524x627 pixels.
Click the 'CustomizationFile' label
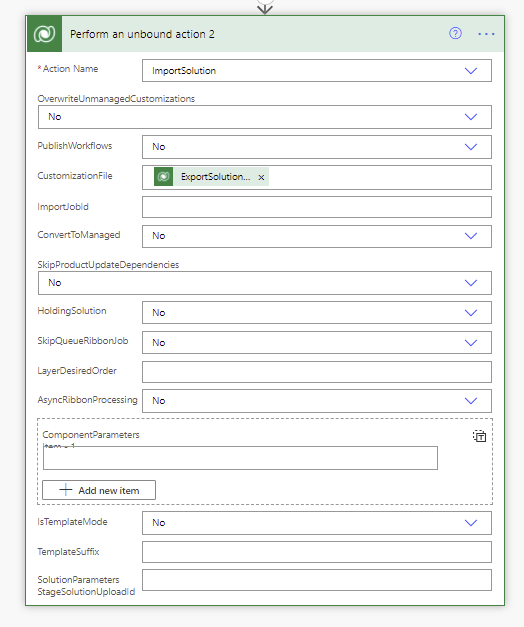[x=75, y=176]
